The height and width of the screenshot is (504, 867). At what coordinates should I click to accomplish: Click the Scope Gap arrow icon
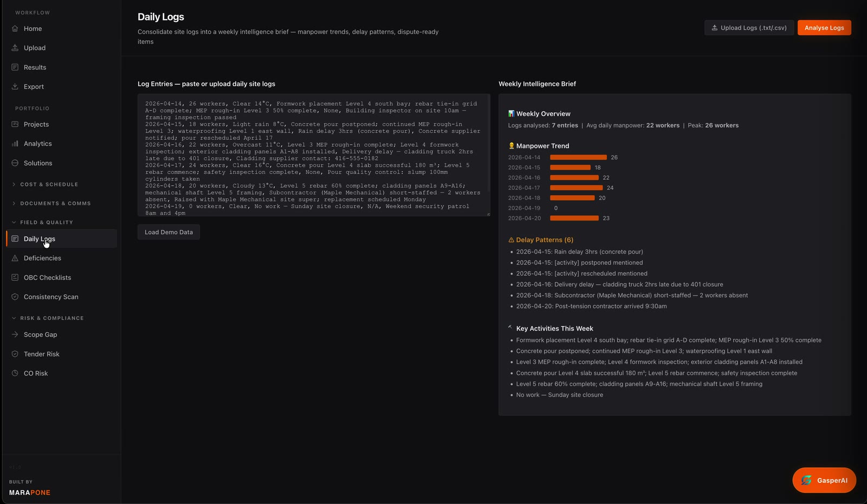15,335
